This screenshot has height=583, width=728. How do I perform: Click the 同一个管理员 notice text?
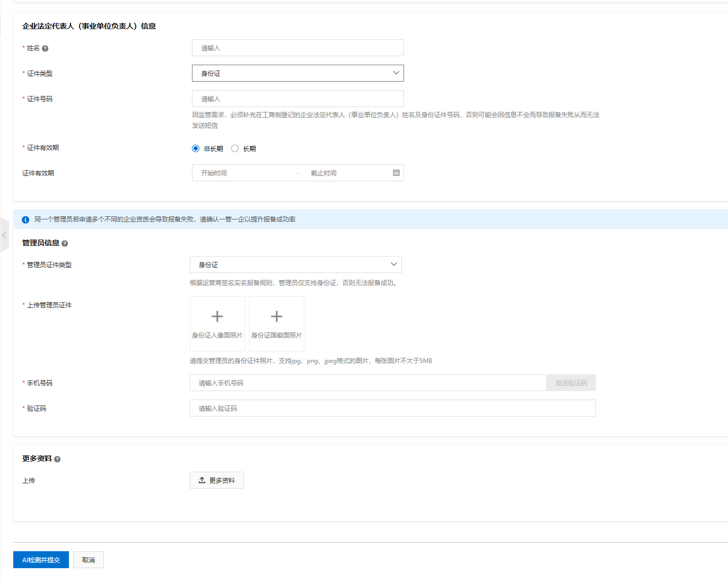(x=165, y=219)
